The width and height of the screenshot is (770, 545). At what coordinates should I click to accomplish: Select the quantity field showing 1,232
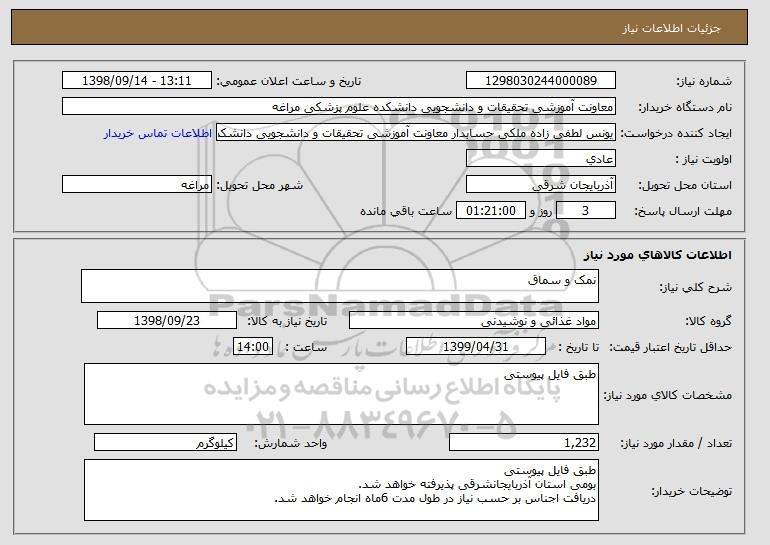click(x=524, y=442)
